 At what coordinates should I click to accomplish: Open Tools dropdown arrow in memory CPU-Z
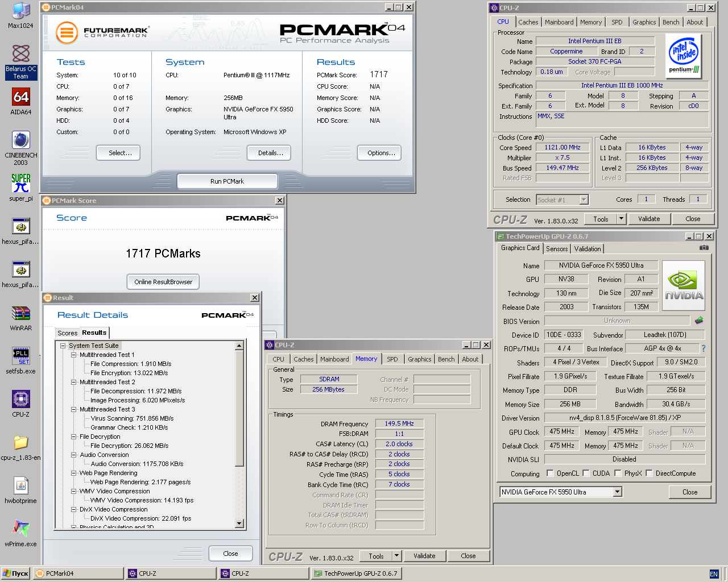[x=396, y=556]
